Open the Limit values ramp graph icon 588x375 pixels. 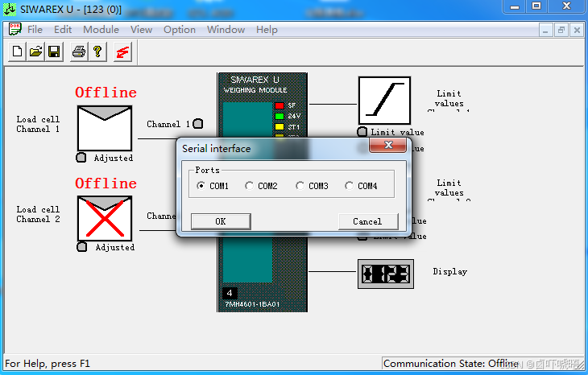coord(384,101)
